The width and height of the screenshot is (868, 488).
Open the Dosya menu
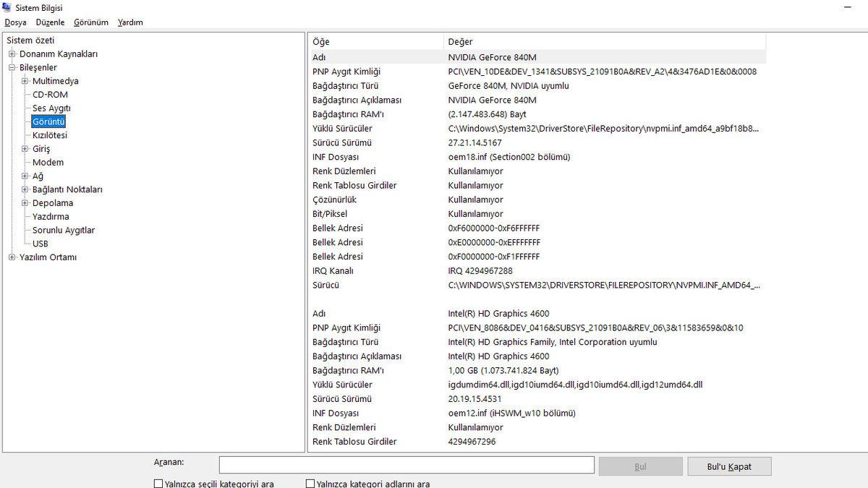click(15, 22)
